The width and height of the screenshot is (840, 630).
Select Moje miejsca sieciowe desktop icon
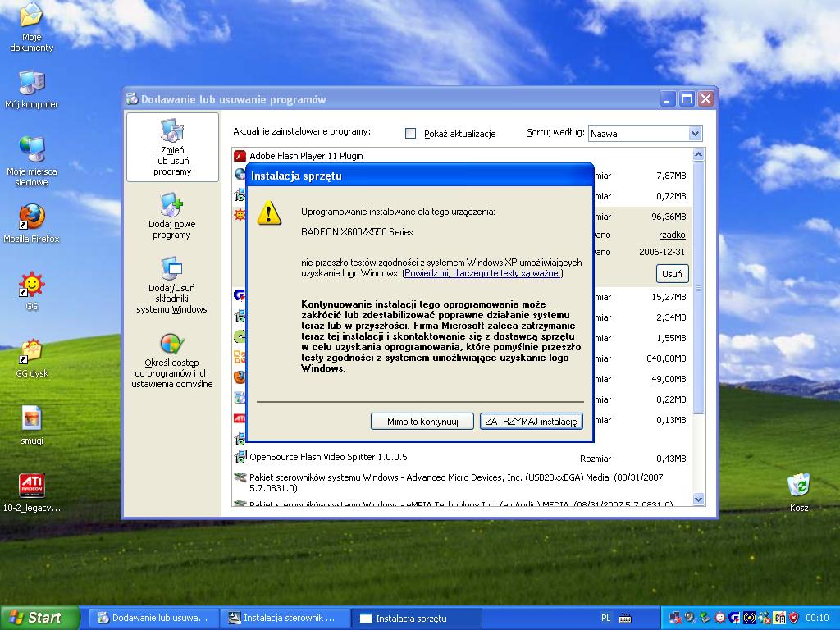32,162
